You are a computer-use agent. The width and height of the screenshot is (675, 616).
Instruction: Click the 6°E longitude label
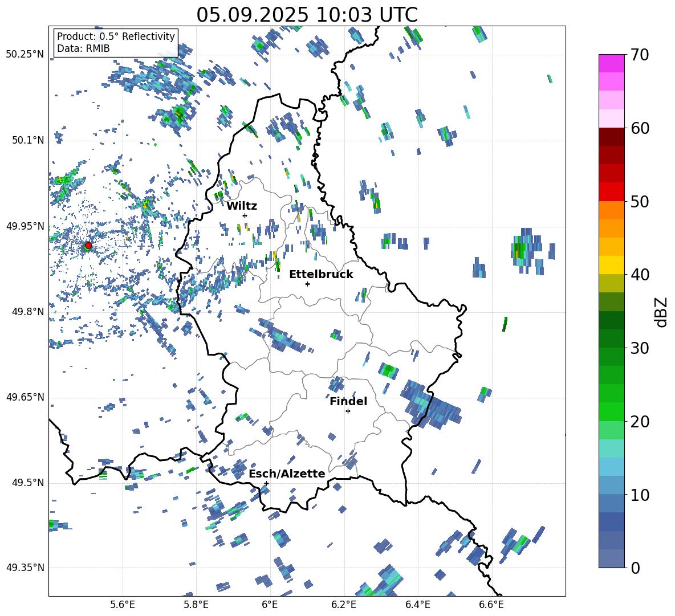tap(270, 605)
